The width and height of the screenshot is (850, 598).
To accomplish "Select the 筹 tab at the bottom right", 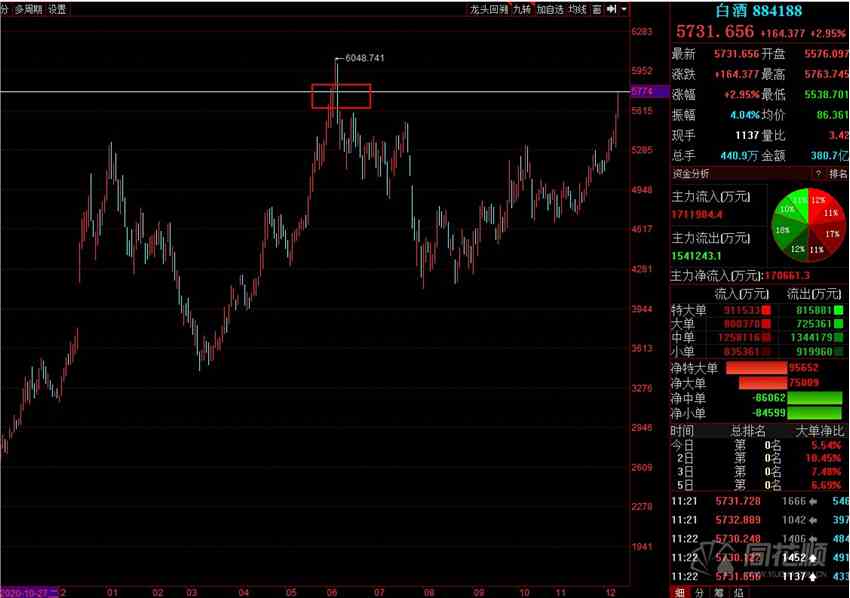I will pyautogui.click(x=718, y=591).
